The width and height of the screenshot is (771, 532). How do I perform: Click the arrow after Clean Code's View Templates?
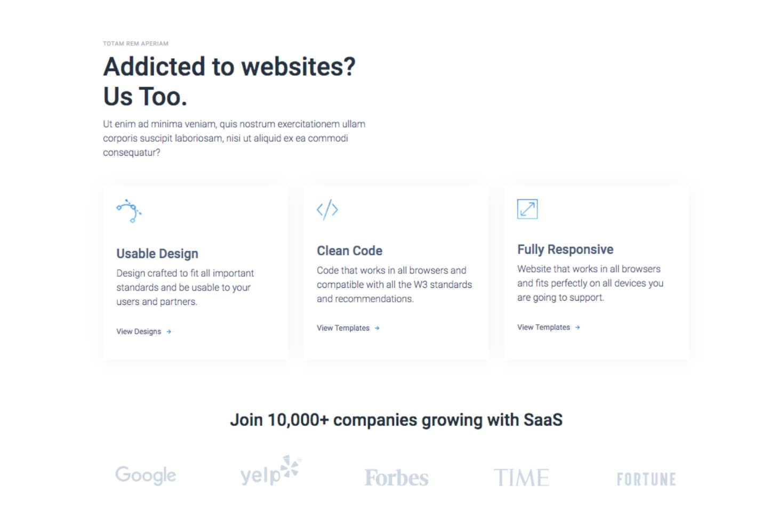click(x=377, y=328)
